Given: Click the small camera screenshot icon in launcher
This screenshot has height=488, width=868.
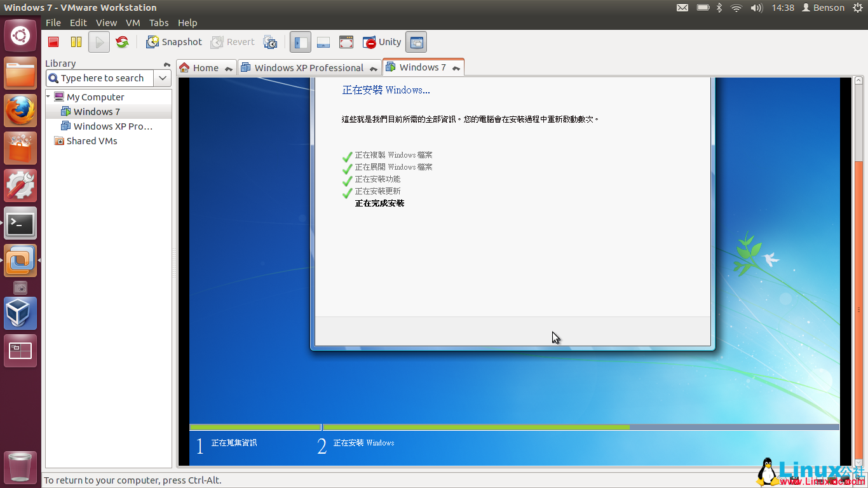Looking at the screenshot, I should point(21,288).
